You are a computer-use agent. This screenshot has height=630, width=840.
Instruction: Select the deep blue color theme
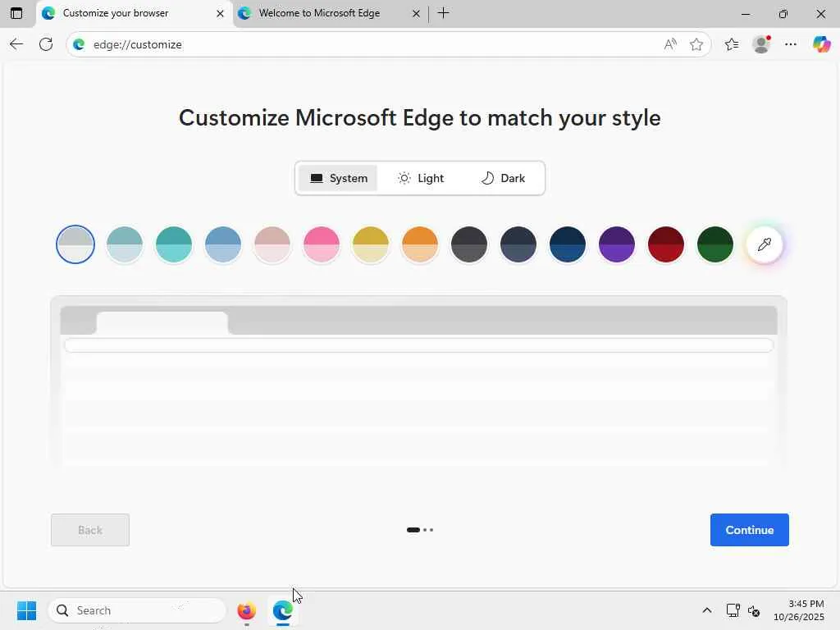[x=568, y=244]
